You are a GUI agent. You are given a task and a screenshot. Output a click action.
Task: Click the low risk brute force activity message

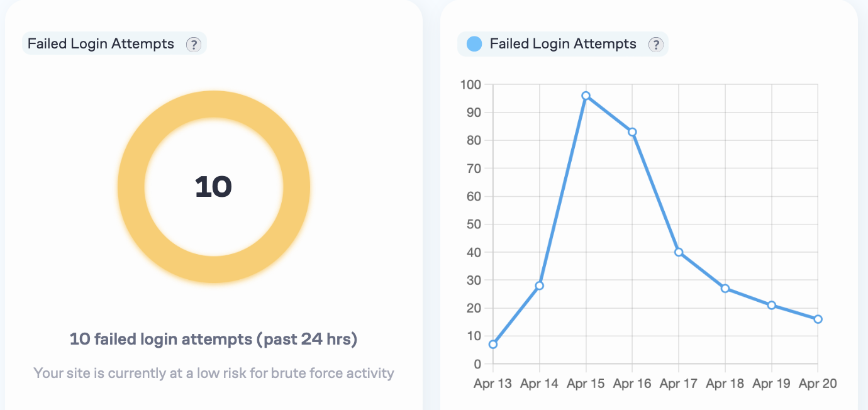[x=213, y=373]
